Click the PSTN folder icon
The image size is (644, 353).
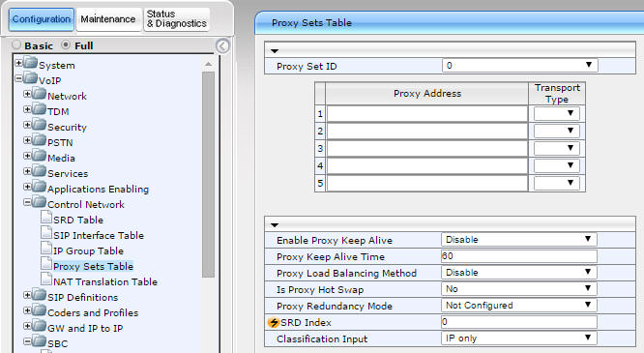pos(39,139)
